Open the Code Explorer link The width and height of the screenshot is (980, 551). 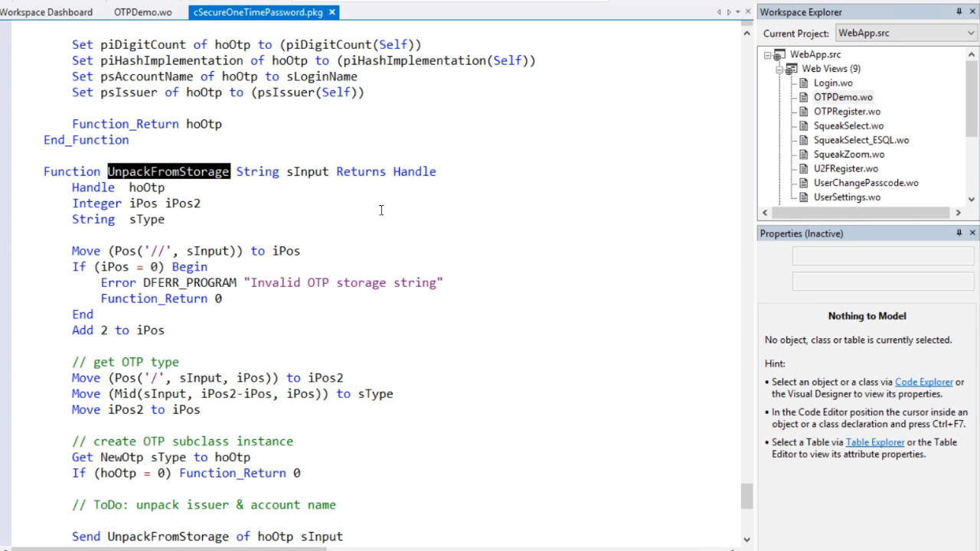(923, 382)
